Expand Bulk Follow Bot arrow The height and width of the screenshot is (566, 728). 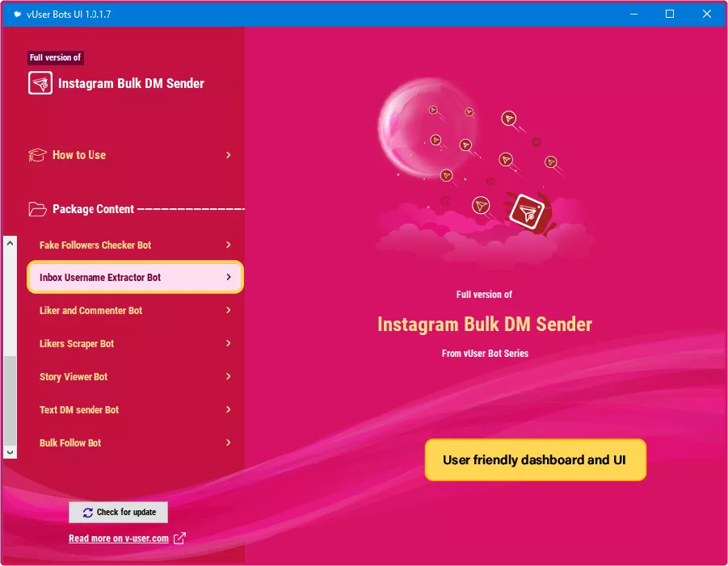pyautogui.click(x=228, y=442)
